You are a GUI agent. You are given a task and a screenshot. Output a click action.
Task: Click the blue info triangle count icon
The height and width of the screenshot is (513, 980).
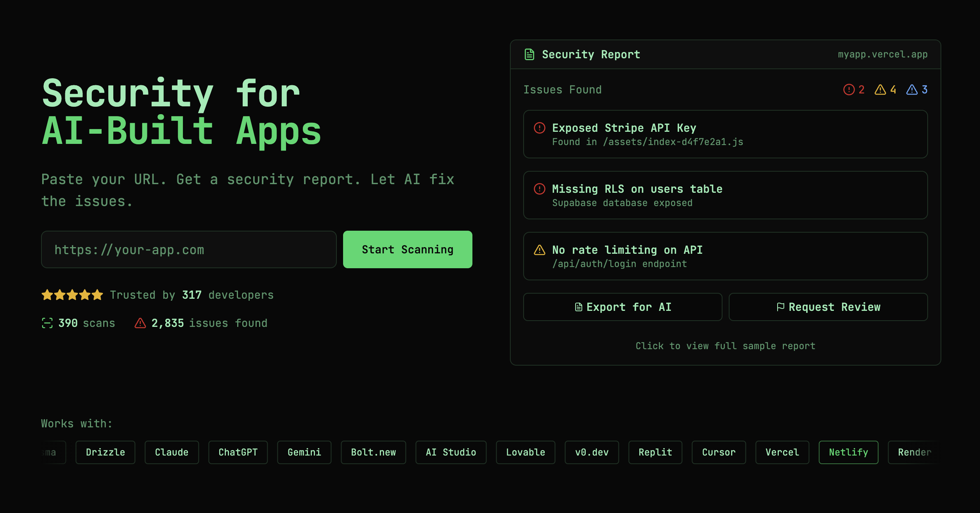pyautogui.click(x=912, y=90)
